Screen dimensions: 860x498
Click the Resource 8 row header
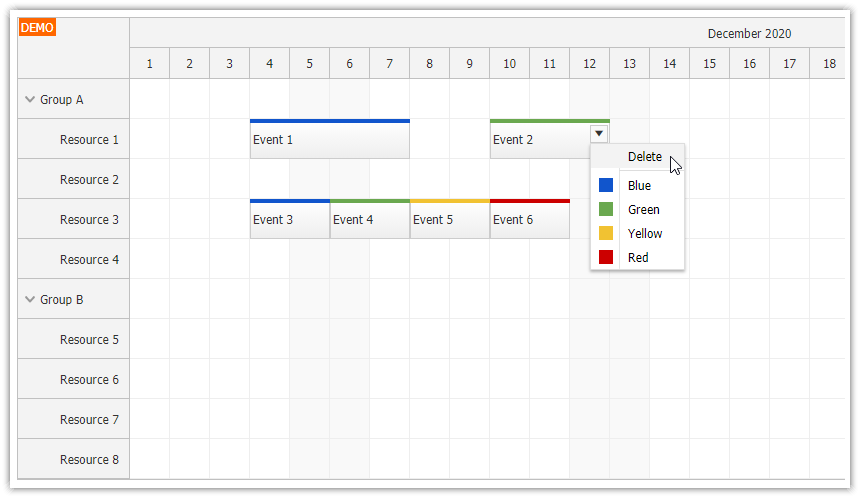click(x=73, y=460)
